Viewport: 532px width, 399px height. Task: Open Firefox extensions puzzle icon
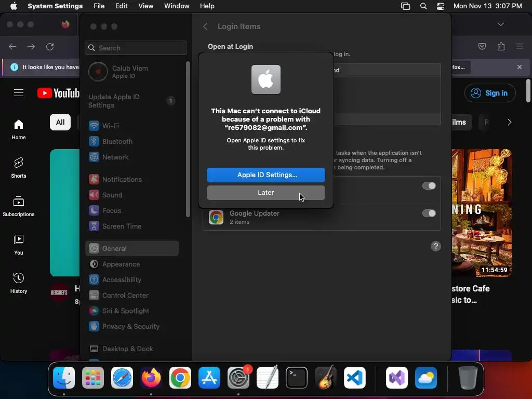coord(501,46)
